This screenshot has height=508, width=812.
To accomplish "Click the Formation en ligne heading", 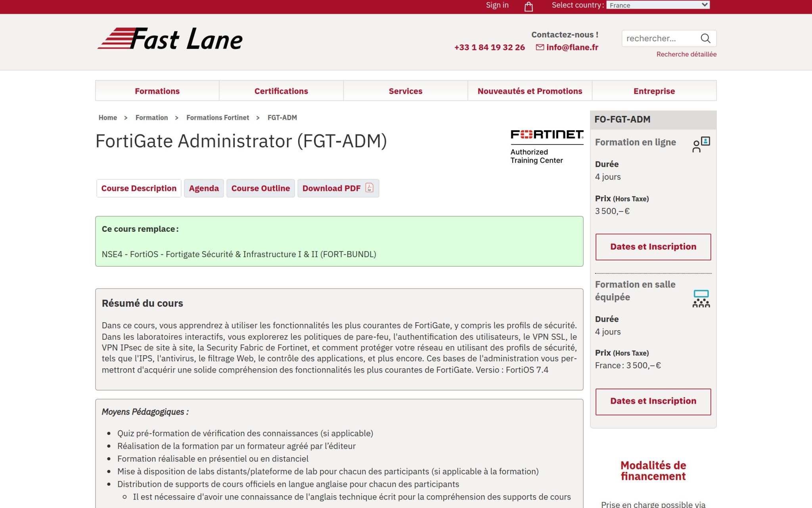I will pos(636,142).
